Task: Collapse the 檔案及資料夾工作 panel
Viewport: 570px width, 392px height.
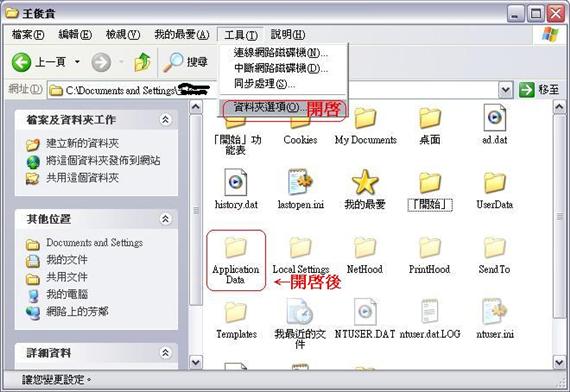Action: click(165, 120)
